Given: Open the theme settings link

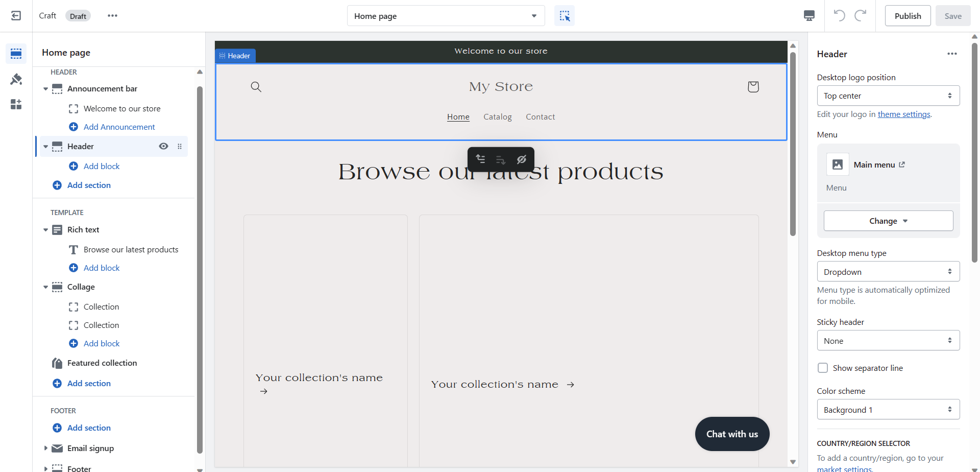Looking at the screenshot, I should coord(904,114).
